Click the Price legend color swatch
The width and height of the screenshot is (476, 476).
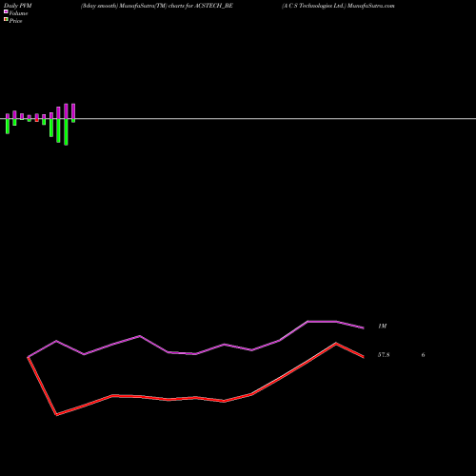pyautogui.click(x=6, y=19)
